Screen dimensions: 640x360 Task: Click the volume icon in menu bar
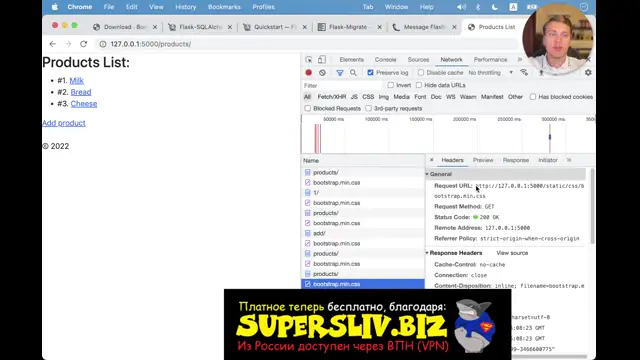pyautogui.click(x=461, y=7)
